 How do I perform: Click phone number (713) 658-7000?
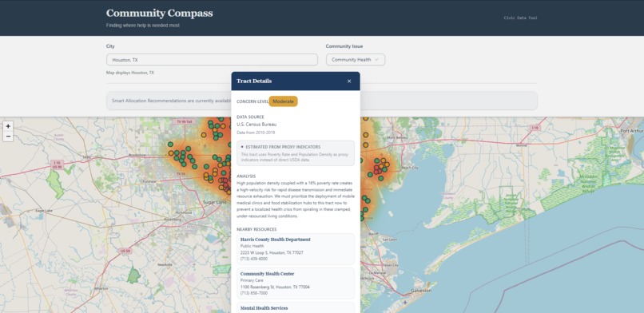click(x=254, y=294)
